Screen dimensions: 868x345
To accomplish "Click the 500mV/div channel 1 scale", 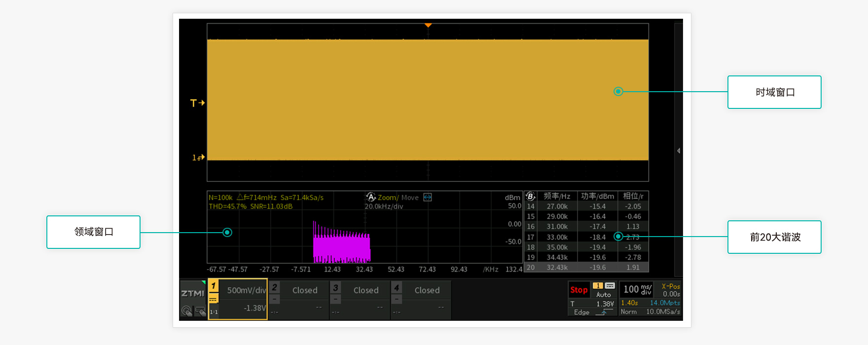I will [x=246, y=290].
